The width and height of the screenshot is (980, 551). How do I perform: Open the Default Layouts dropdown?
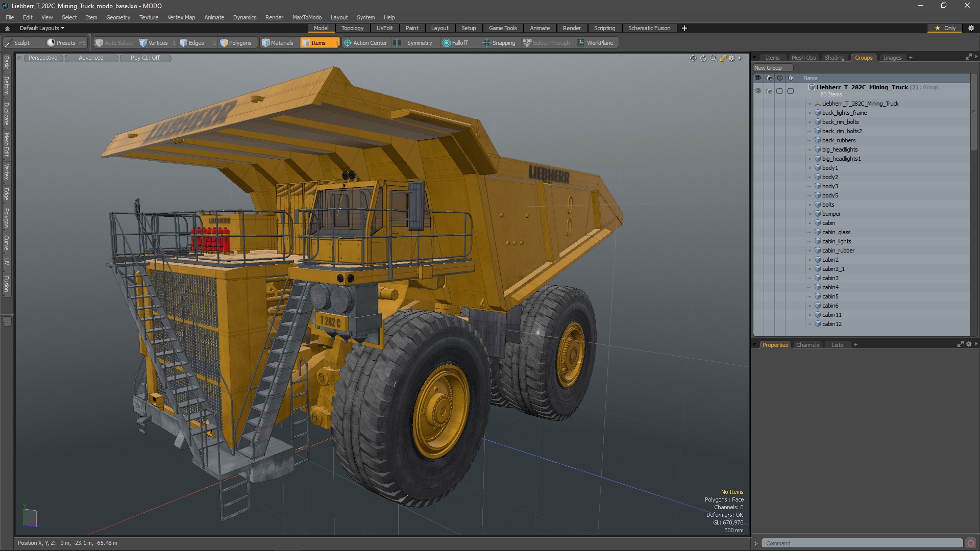pyautogui.click(x=42, y=28)
